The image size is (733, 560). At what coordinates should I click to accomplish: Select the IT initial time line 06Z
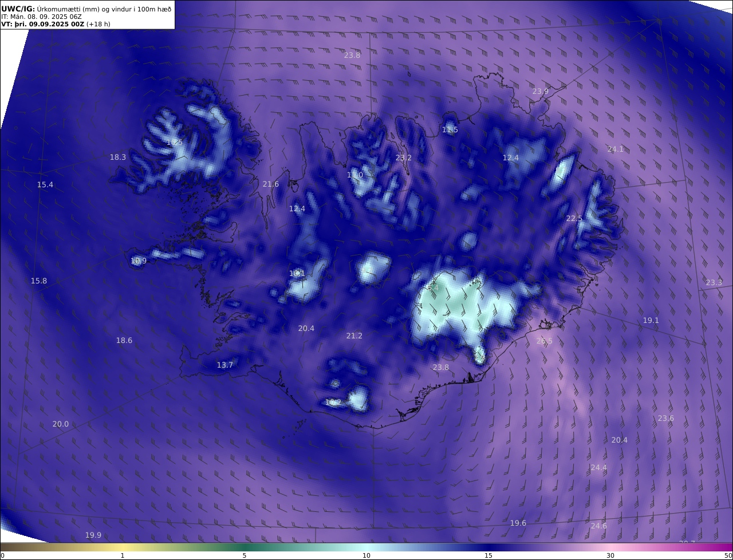point(42,17)
